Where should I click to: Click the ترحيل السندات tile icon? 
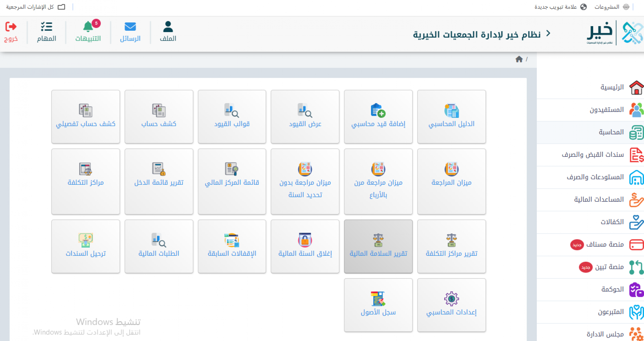point(86,240)
